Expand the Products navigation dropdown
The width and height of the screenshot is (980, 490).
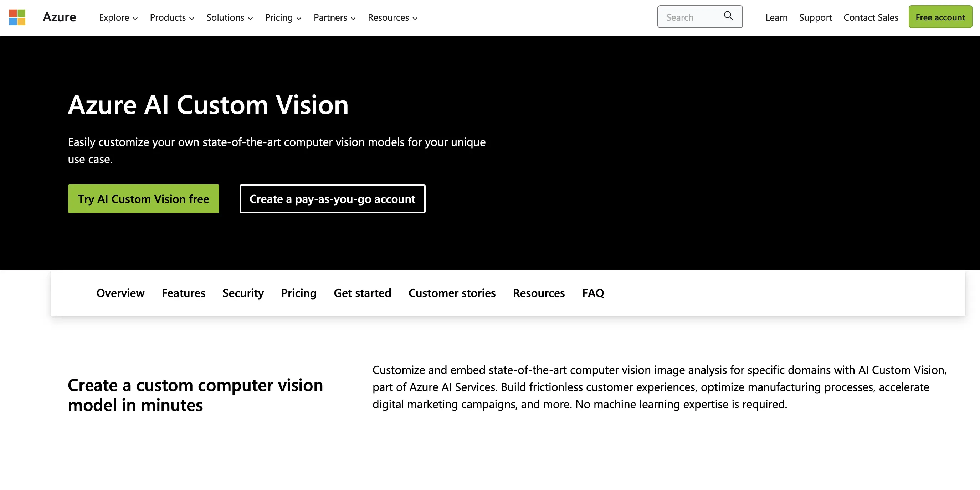[x=172, y=17]
